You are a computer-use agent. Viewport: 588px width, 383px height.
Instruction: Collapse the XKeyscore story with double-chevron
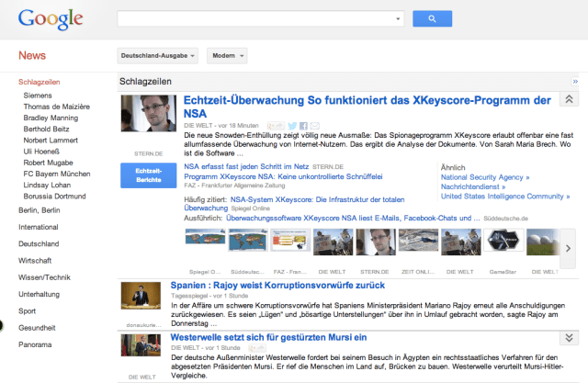569,100
